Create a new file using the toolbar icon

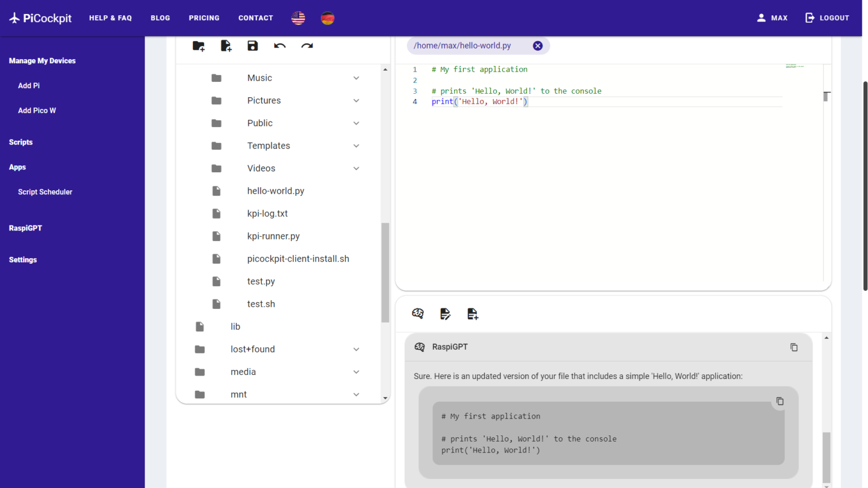[225, 46]
